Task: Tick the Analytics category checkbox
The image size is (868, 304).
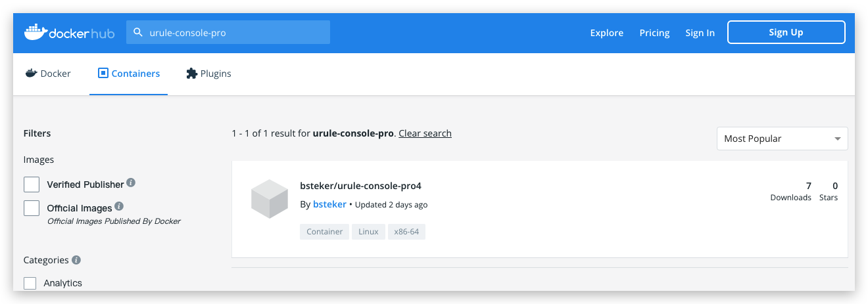Action: 30,283
